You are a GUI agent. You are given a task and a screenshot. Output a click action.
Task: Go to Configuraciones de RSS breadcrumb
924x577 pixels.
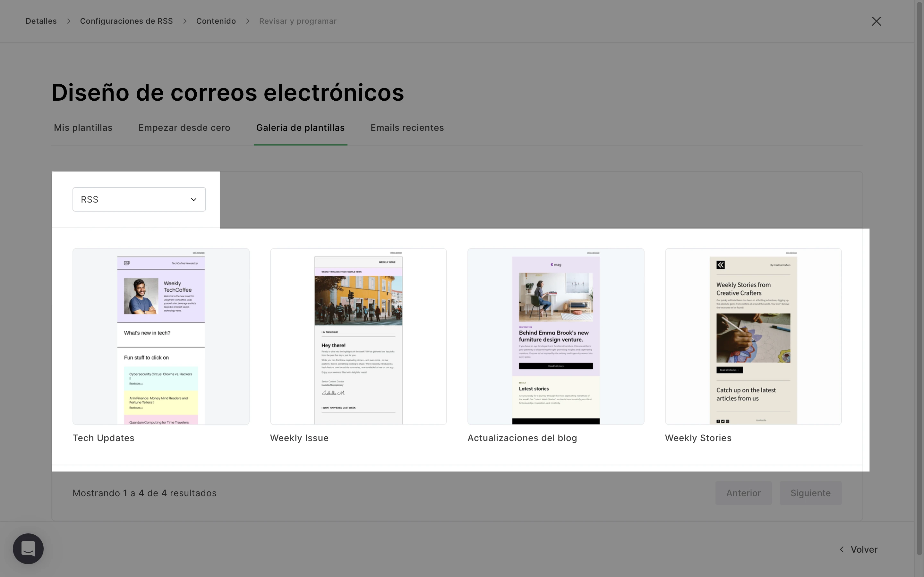(126, 21)
